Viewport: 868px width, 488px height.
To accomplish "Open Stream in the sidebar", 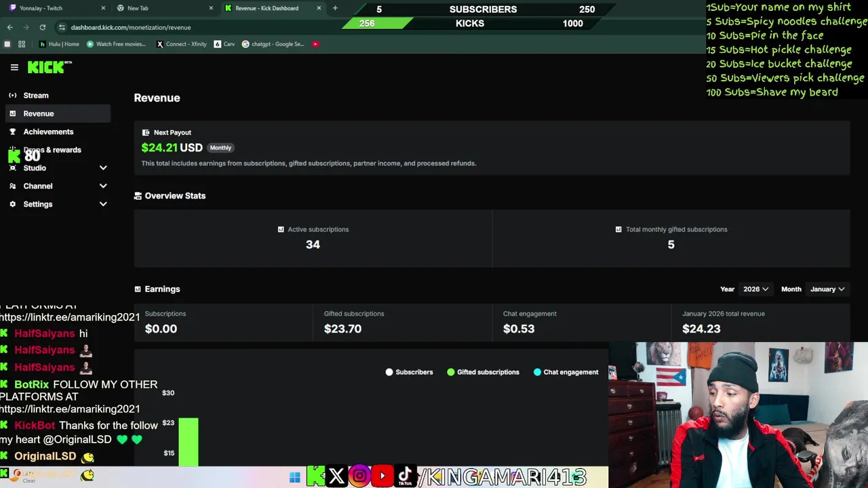I will 57,96.
